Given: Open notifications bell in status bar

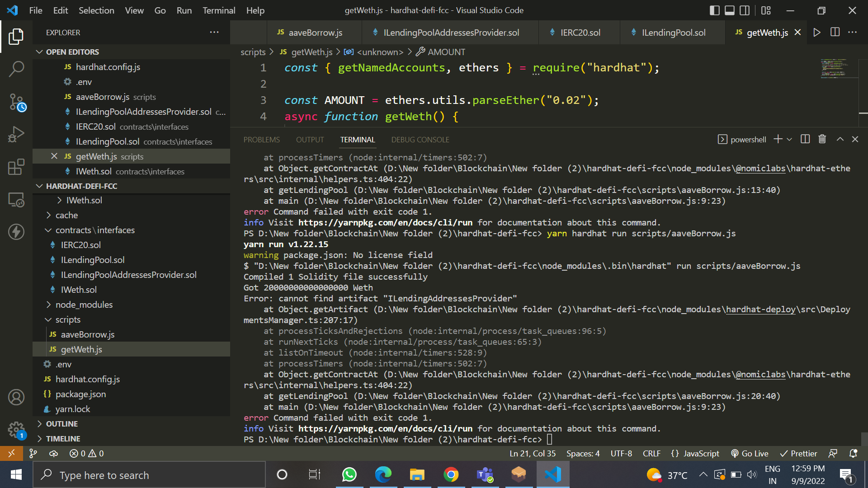Looking at the screenshot, I should point(853,453).
